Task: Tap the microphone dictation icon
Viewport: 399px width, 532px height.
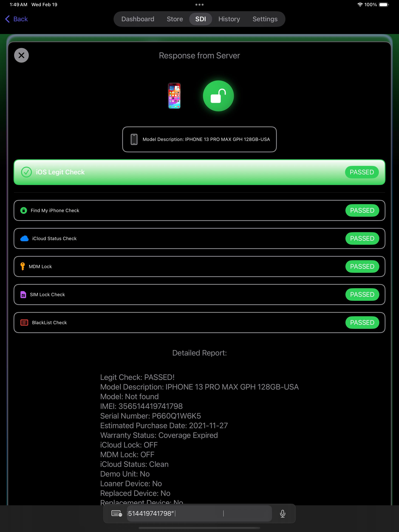Action: pos(283,513)
